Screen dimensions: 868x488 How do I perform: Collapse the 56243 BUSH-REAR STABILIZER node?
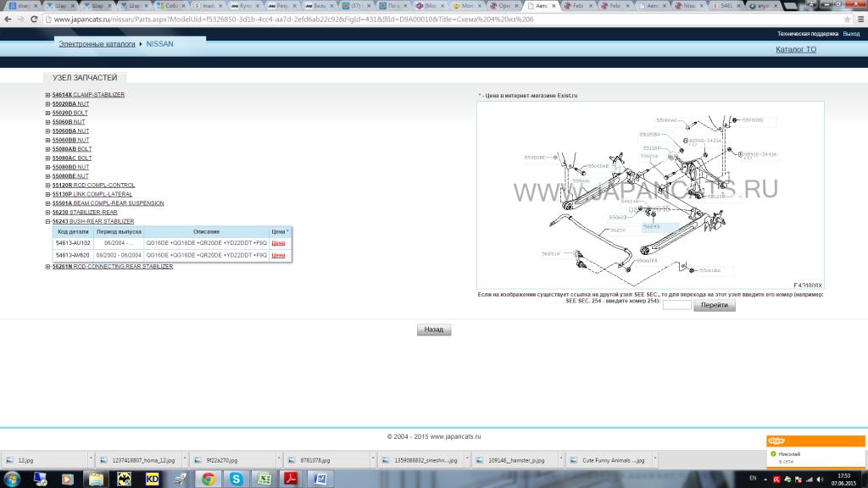pyautogui.click(x=47, y=221)
